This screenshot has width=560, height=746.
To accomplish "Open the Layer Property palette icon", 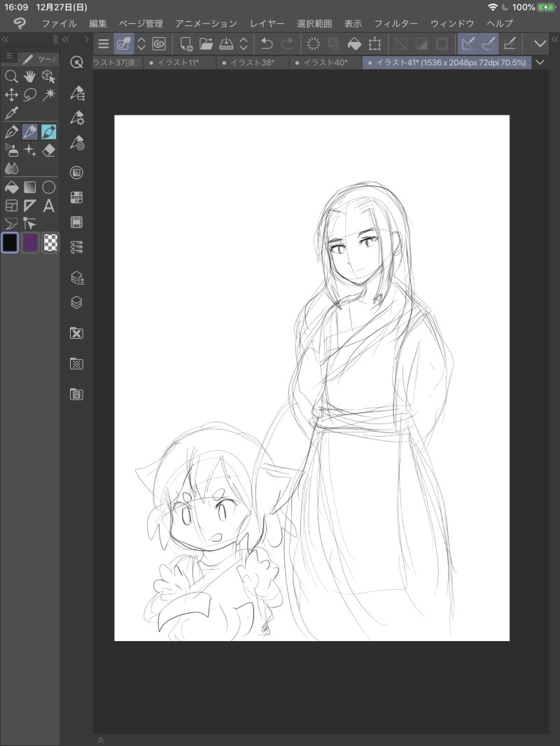I will (76, 278).
